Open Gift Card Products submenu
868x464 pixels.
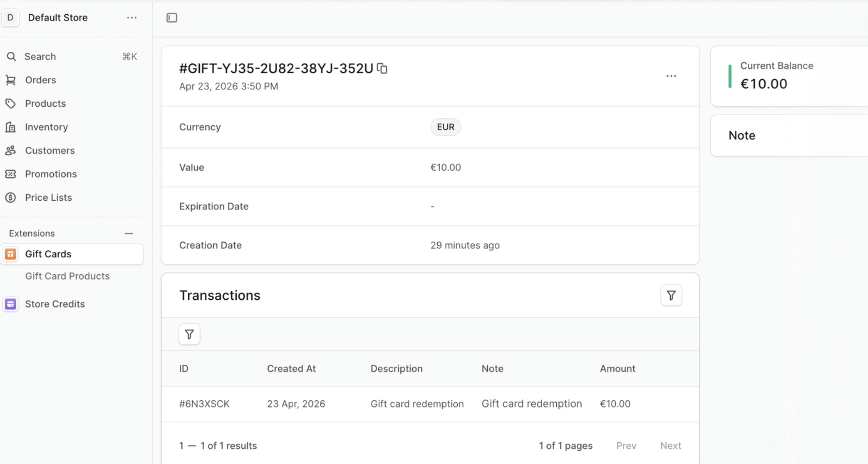point(67,276)
